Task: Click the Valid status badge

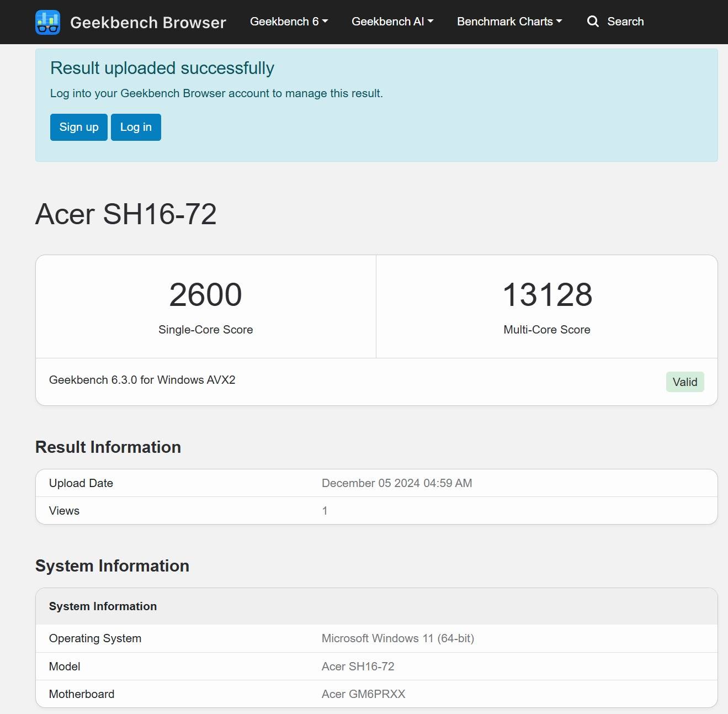Action: tap(685, 382)
